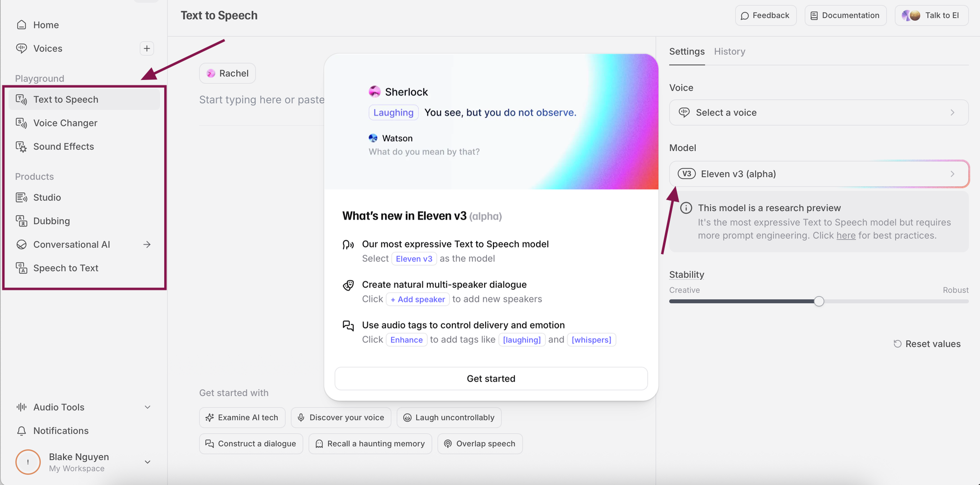This screenshot has width=980, height=485.
Task: Choose the Laugh uncontrollably prompt
Action: [449, 418]
